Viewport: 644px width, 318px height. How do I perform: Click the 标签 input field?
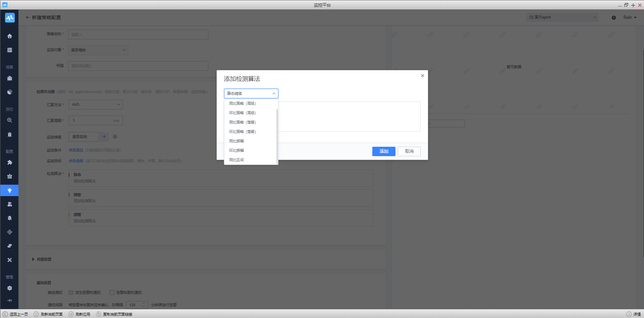click(x=138, y=66)
